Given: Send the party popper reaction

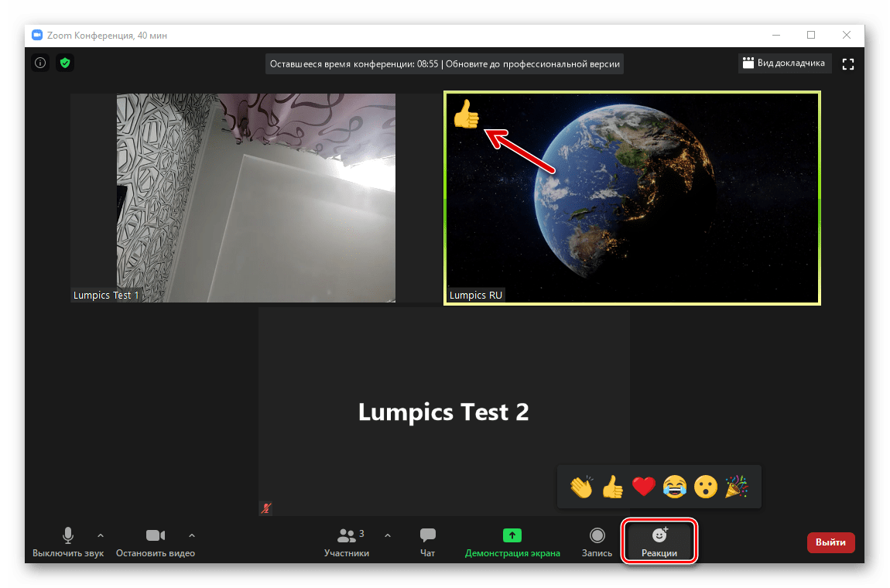Looking at the screenshot, I should point(736,487).
